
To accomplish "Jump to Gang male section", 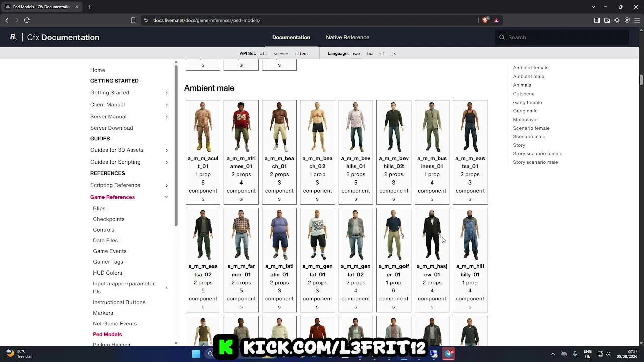I will coord(525,111).
